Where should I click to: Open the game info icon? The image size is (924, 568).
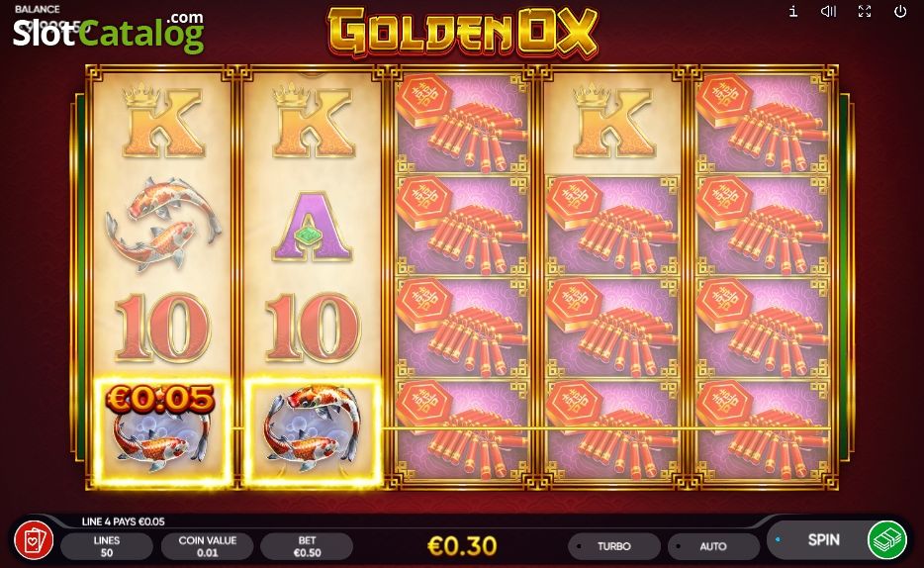793,11
